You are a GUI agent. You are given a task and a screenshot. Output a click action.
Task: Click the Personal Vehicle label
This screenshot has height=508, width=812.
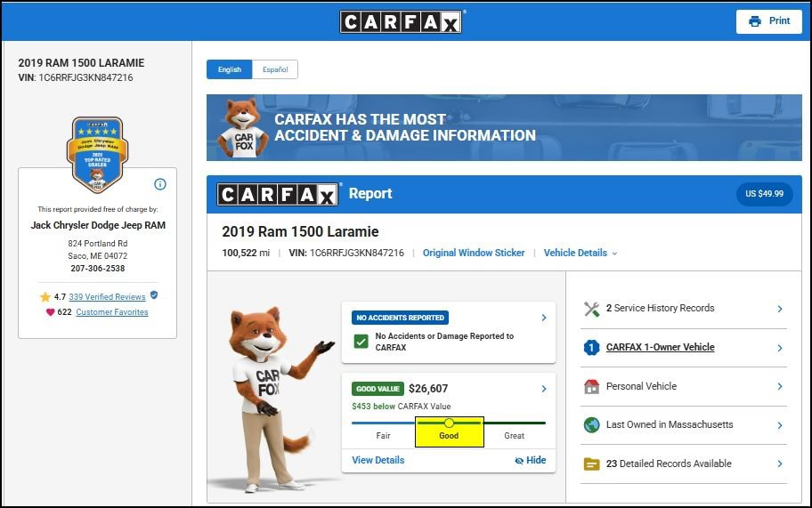(641, 386)
